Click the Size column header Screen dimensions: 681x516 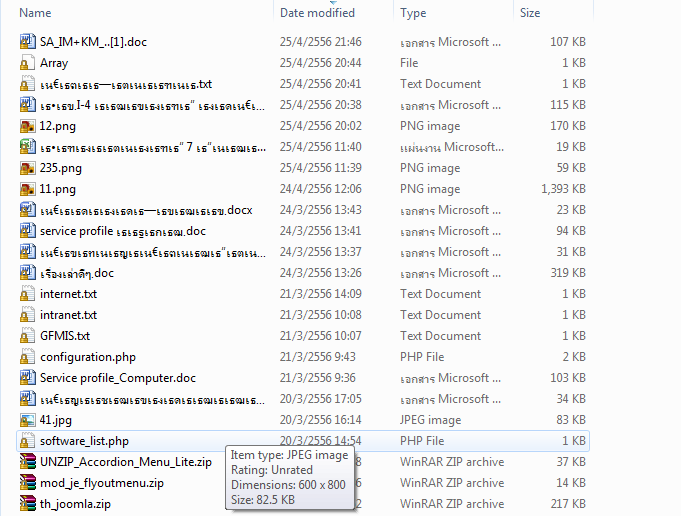tap(530, 13)
